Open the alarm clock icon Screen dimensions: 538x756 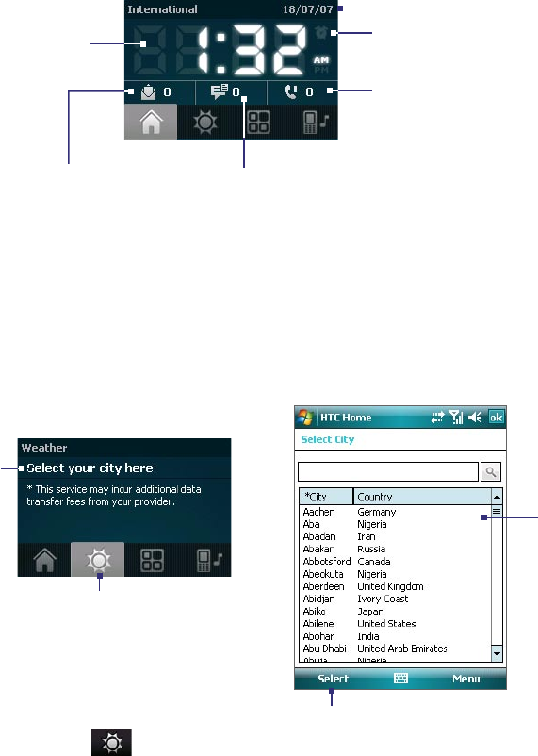click(x=320, y=33)
